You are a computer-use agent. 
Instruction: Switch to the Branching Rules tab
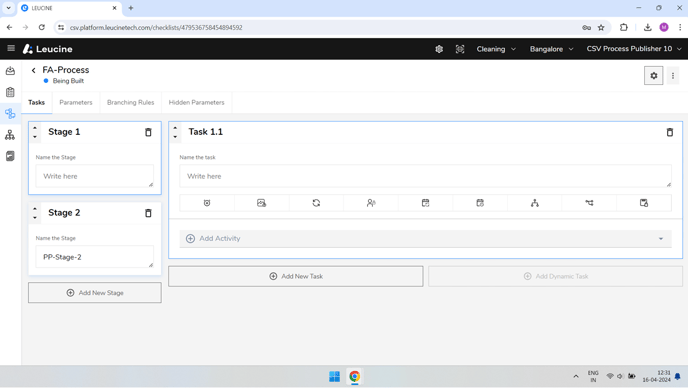pyautogui.click(x=131, y=102)
